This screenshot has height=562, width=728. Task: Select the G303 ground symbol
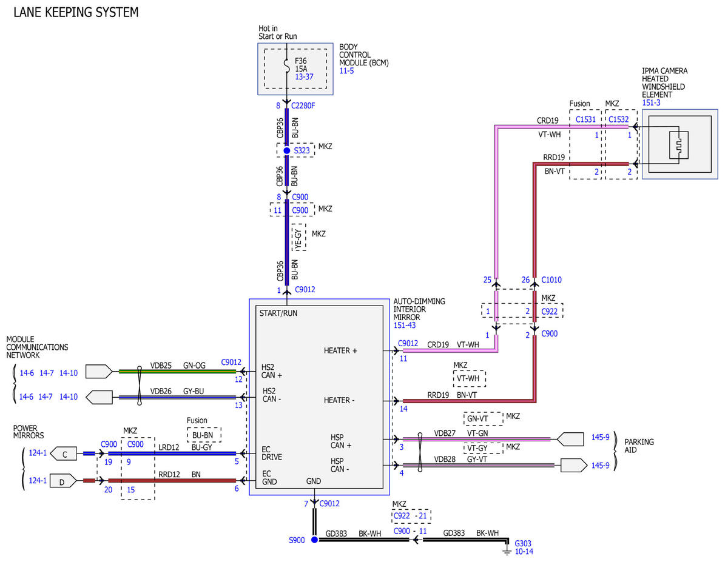507,550
